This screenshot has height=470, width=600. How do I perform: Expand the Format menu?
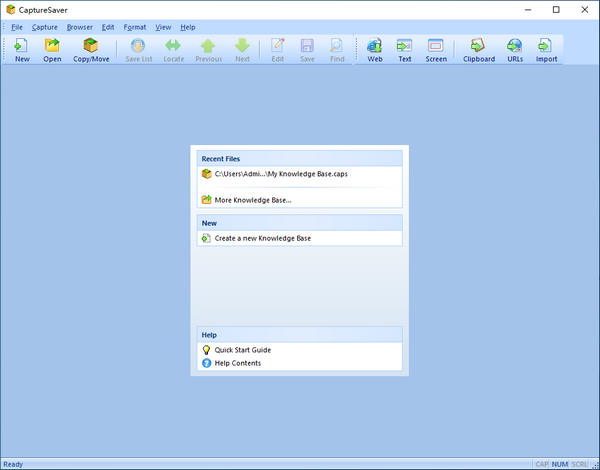point(135,27)
